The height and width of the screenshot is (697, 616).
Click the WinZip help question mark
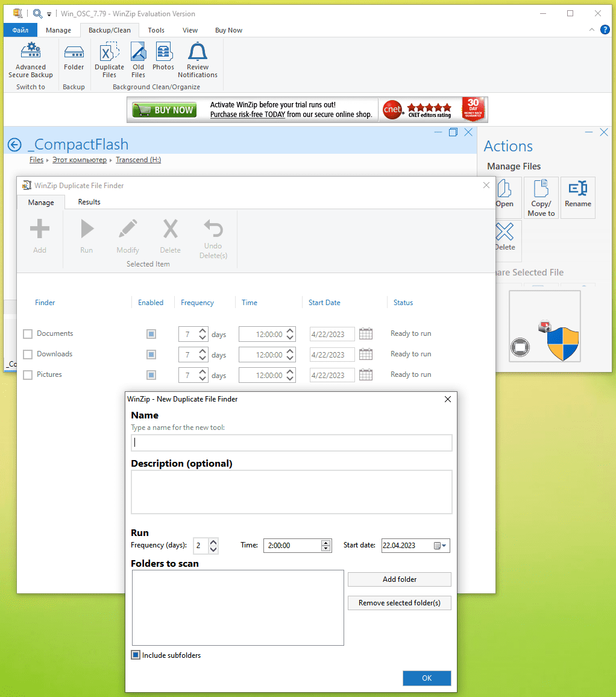click(605, 30)
